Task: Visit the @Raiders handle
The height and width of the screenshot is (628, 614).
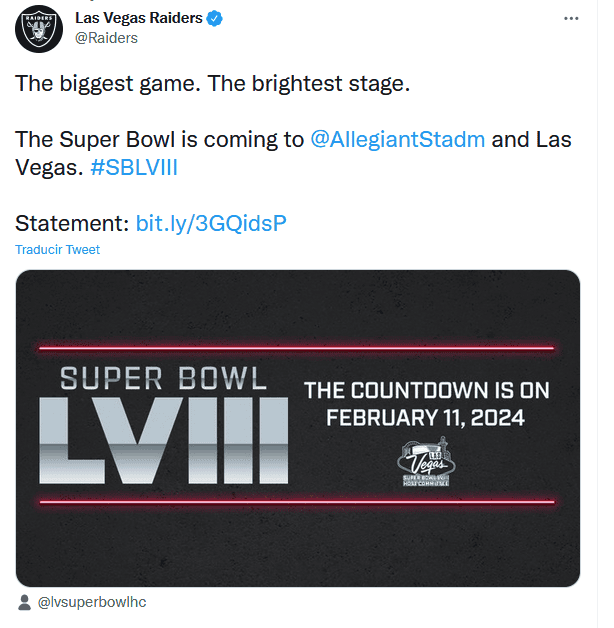Action: point(107,38)
